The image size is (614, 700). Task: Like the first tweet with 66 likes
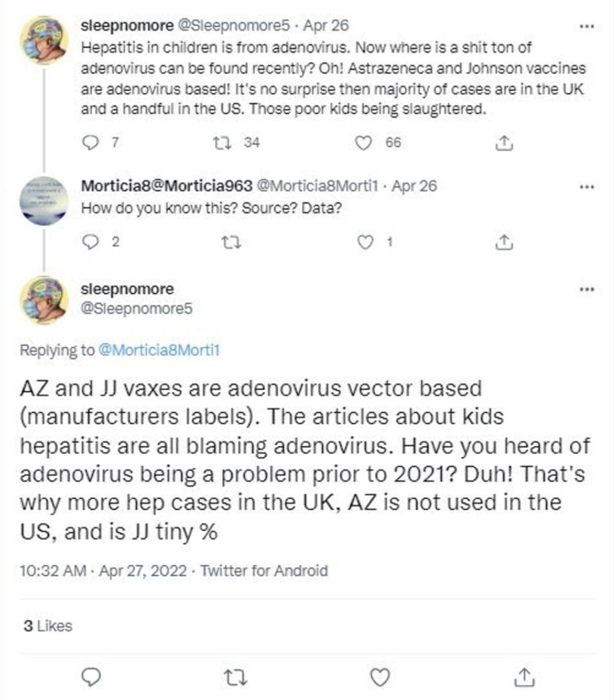point(363,142)
